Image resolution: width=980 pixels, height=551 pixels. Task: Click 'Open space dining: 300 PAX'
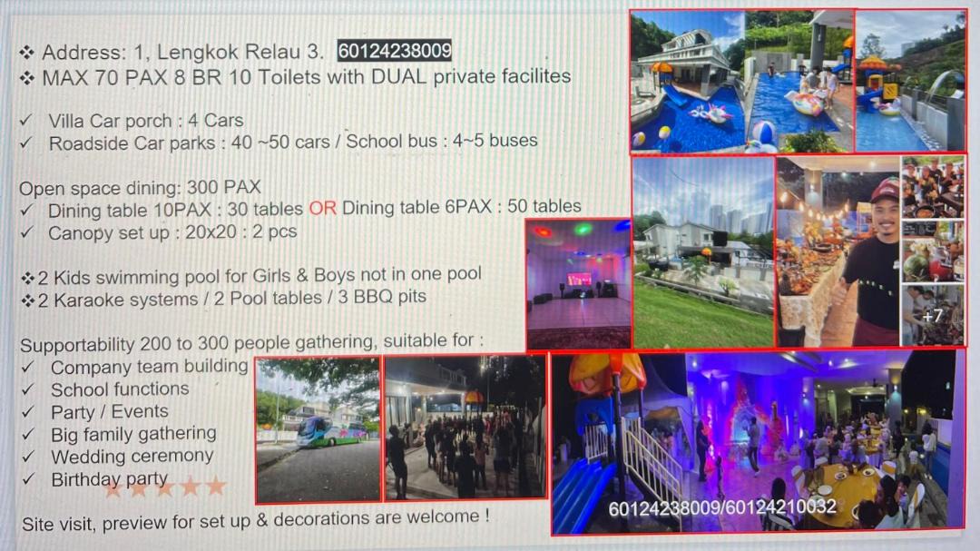pos(140,188)
